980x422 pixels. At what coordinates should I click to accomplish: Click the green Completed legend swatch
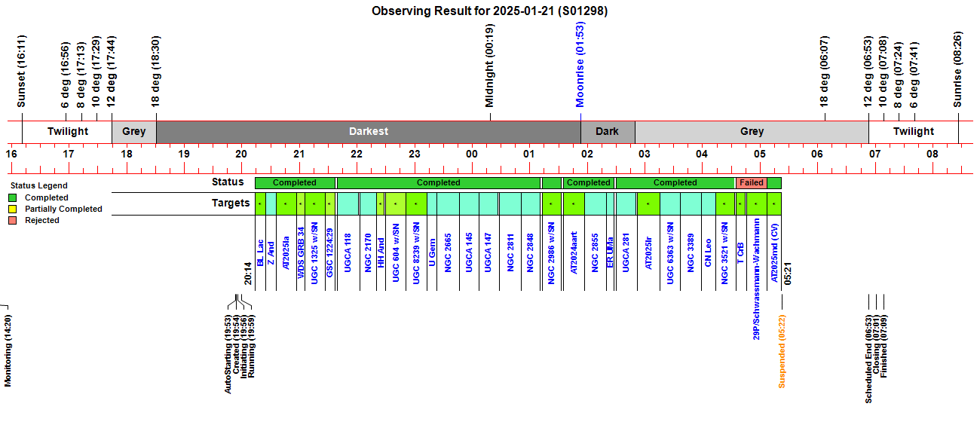click(13, 198)
